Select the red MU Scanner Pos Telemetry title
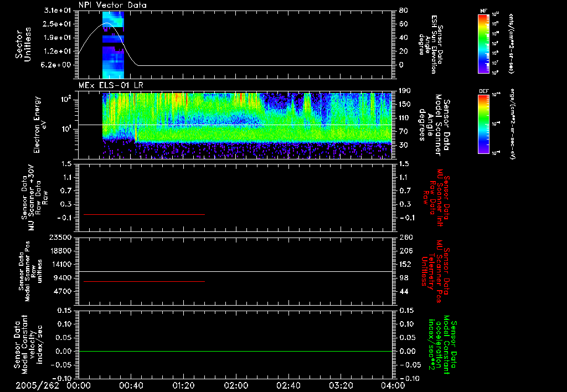The image size is (567, 392). coord(435,271)
